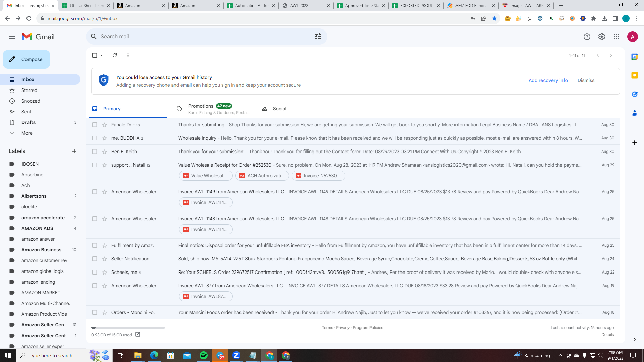Image resolution: width=644 pixels, height=362 pixels.
Task: Bookmark this page star in address bar
Action: pos(494,18)
